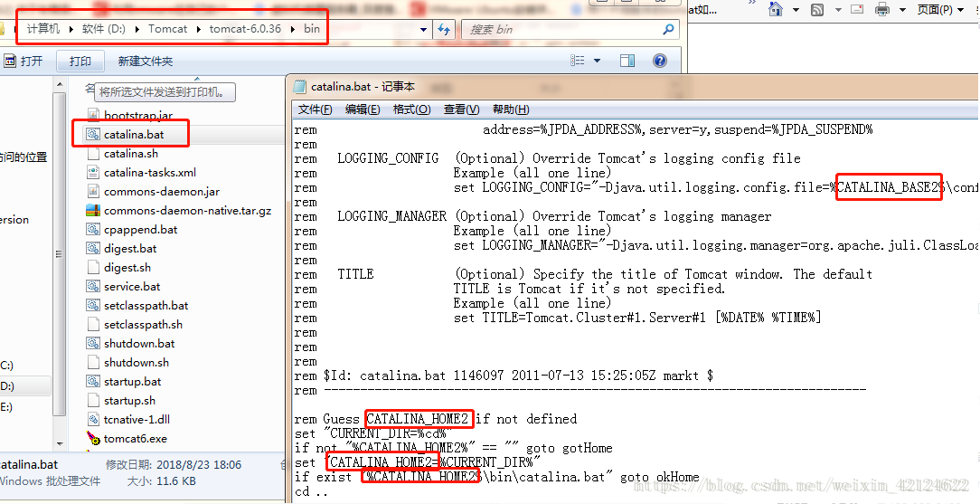Click the refresh icon beside address bar
Screen dimensions: 980x504
444,29
